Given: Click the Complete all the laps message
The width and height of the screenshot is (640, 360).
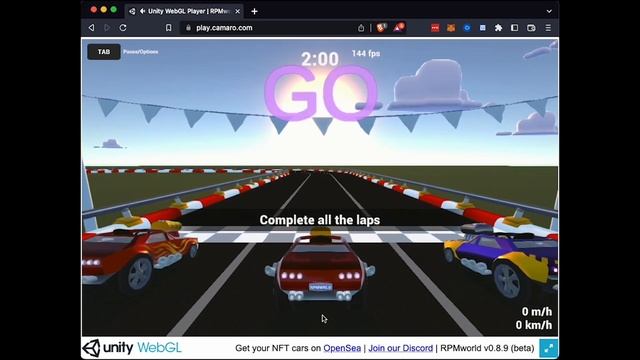Looking at the screenshot, I should pyautogui.click(x=320, y=220).
